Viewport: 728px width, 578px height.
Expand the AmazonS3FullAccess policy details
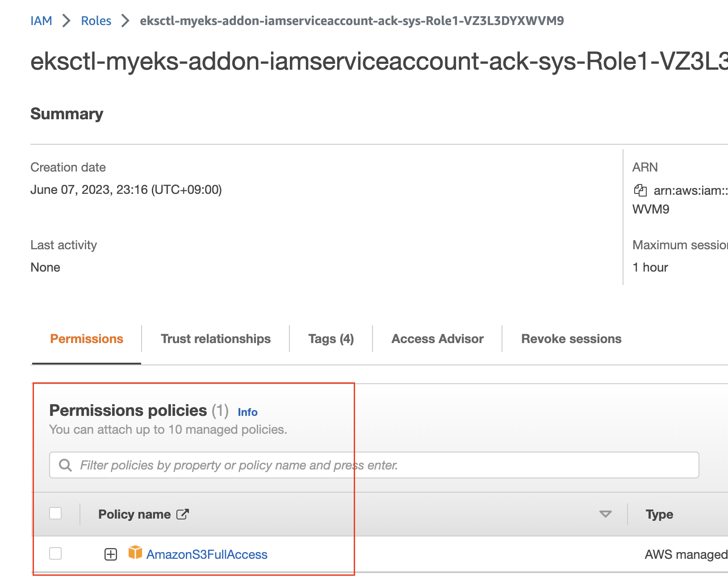[111, 554]
